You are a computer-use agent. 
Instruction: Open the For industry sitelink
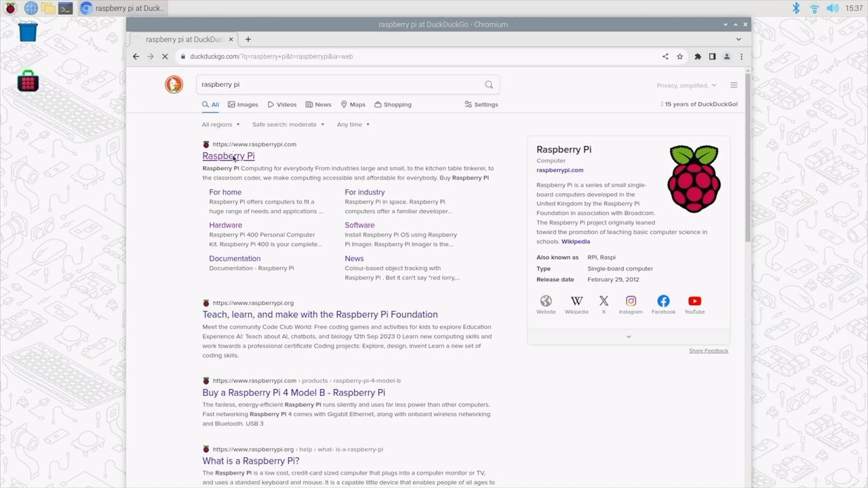(x=365, y=192)
